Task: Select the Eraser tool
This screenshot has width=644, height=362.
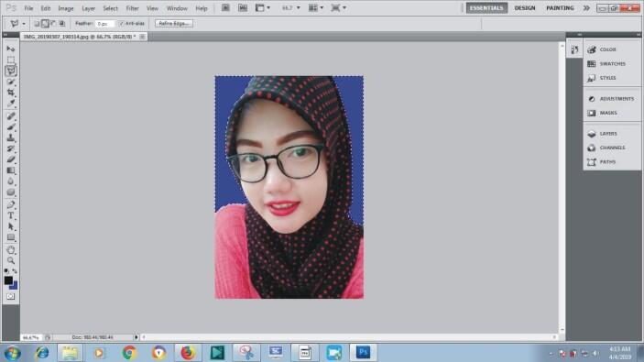Action: point(11,159)
